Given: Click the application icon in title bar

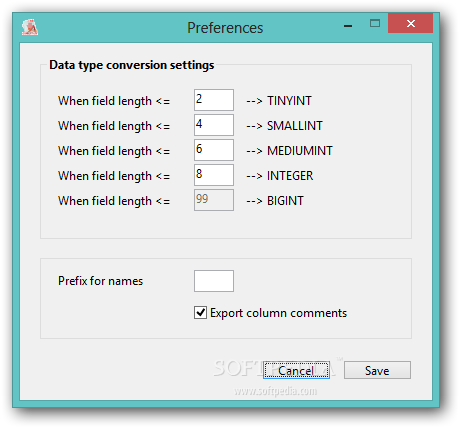Looking at the screenshot, I should click(x=30, y=27).
